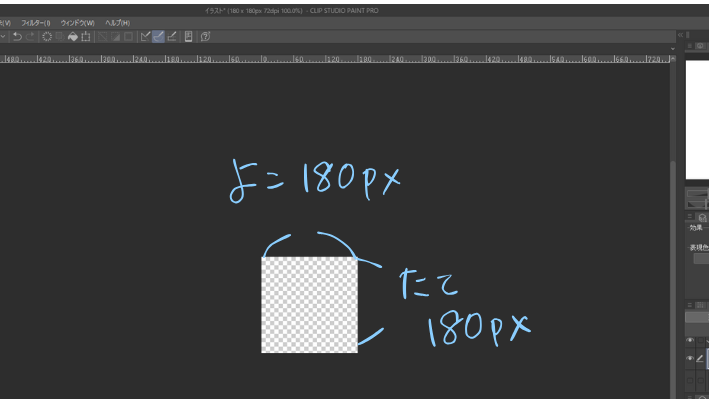Click the navigator preview thumbnail

tap(697, 120)
